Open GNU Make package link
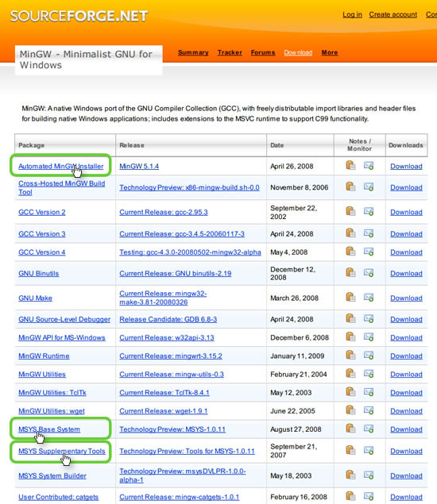This screenshot has height=504, width=437. click(x=35, y=298)
